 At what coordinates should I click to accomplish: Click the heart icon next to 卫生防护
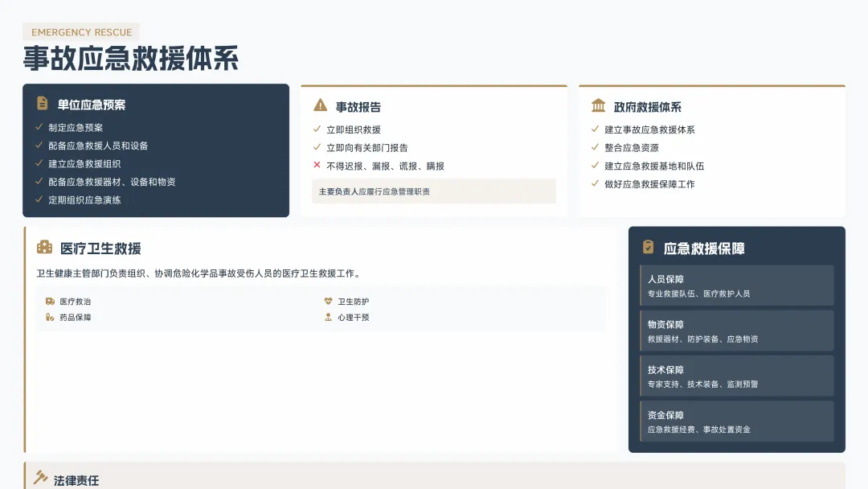click(x=328, y=302)
